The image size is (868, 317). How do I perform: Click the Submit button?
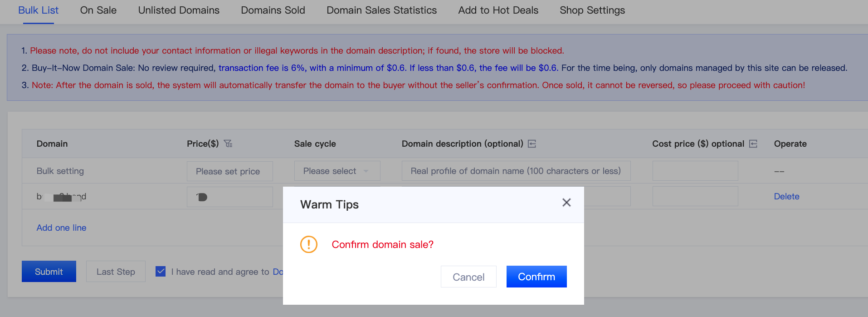point(49,272)
